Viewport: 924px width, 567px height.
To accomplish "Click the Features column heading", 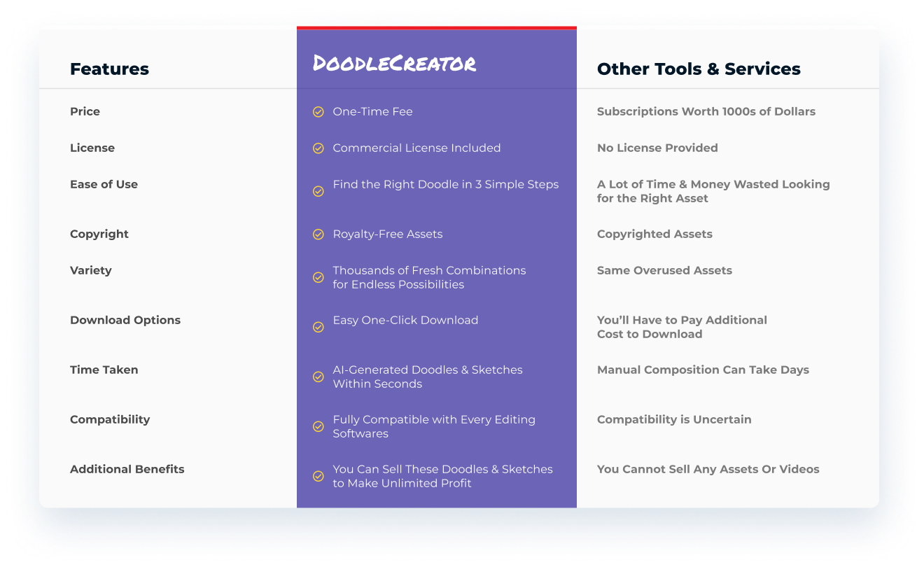I will 109,69.
